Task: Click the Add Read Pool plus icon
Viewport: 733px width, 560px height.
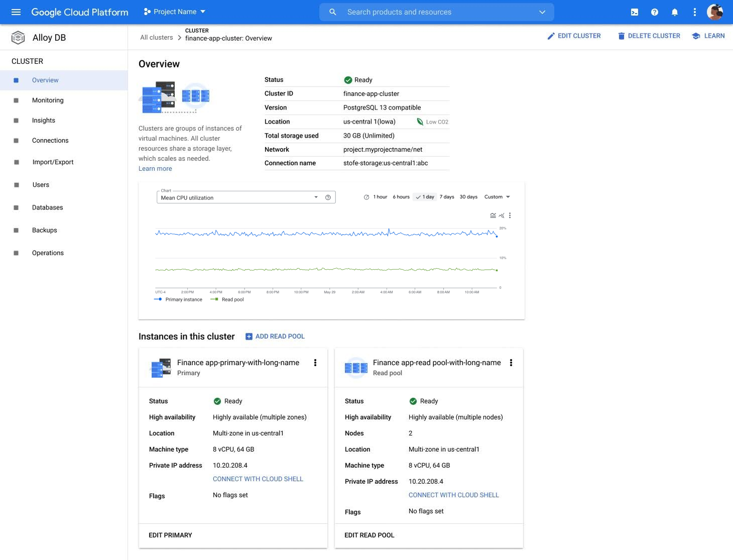Action: [x=249, y=337]
